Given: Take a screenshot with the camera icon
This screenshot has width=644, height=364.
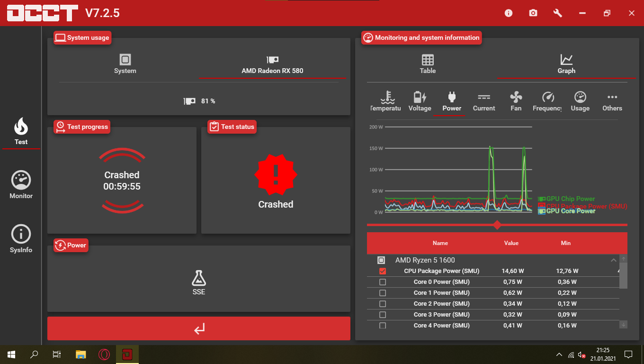Looking at the screenshot, I should pyautogui.click(x=533, y=13).
